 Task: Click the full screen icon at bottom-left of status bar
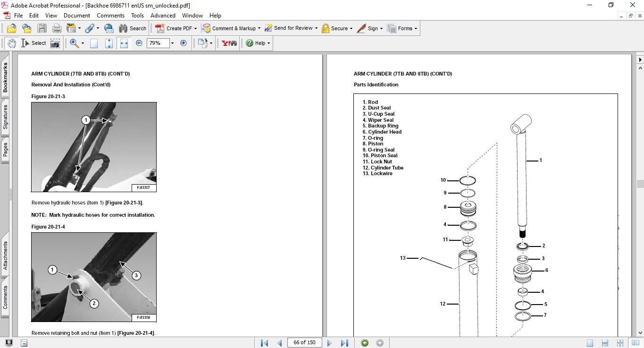9,343
